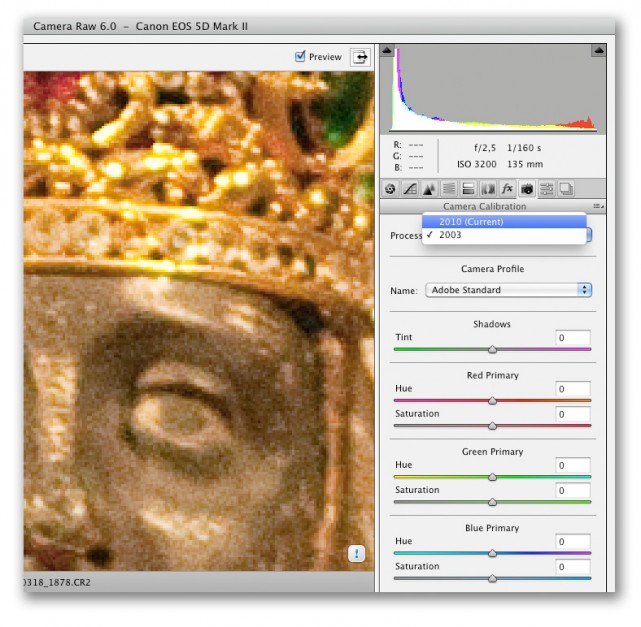Open the Lens Corrections panel tab
This screenshot has width=641, height=627.
[x=488, y=189]
